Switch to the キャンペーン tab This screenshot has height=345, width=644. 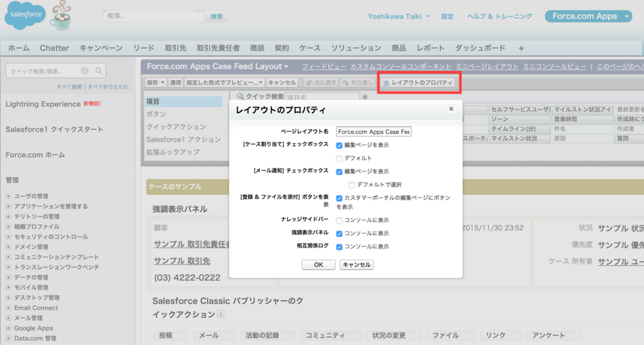pyautogui.click(x=101, y=48)
